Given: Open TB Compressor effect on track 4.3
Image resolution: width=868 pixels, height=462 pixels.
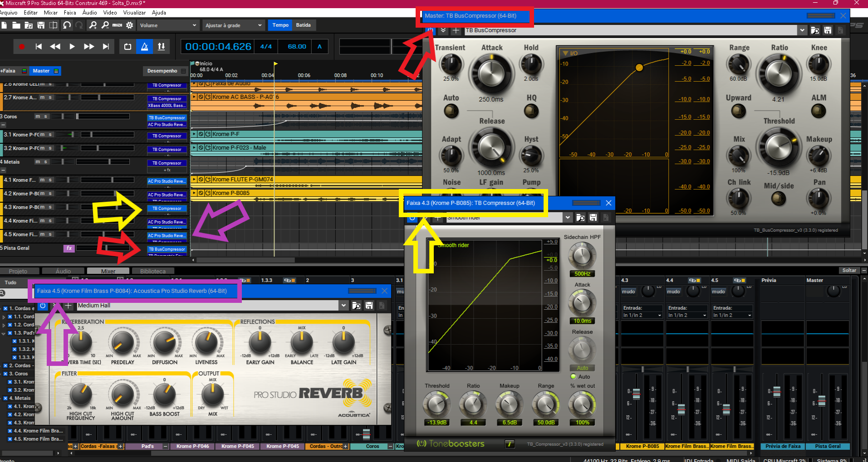Looking at the screenshot, I should pyautogui.click(x=167, y=209).
